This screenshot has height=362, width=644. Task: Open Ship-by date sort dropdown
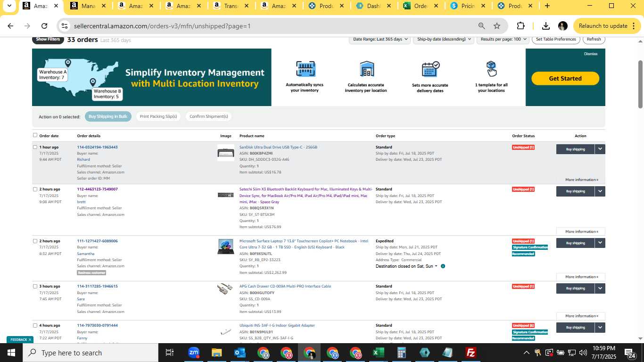[x=443, y=39]
